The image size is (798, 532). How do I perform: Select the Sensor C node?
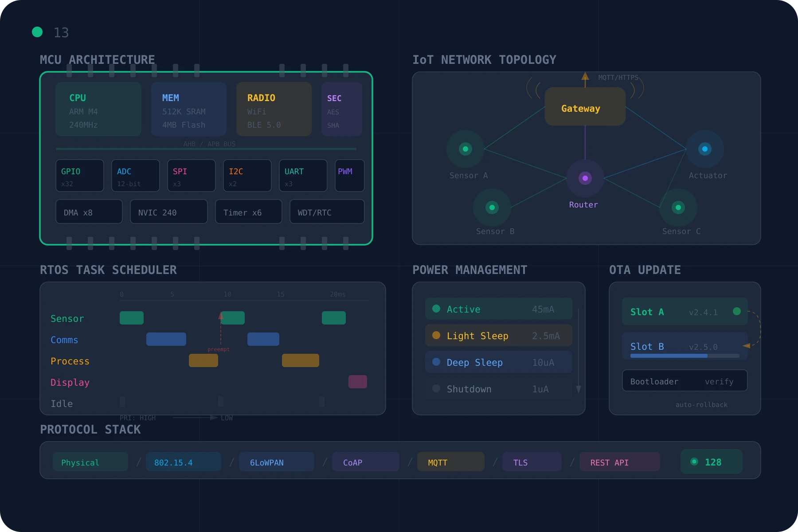[678, 207]
